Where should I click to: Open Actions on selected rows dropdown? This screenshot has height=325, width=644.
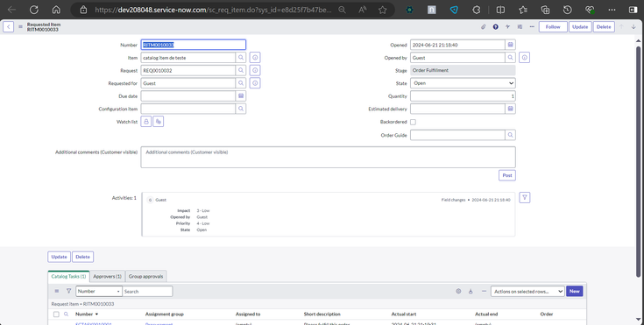[x=527, y=291]
